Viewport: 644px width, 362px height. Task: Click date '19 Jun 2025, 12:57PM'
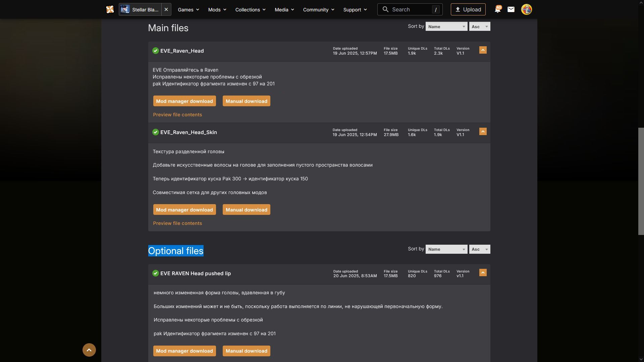pos(355,53)
